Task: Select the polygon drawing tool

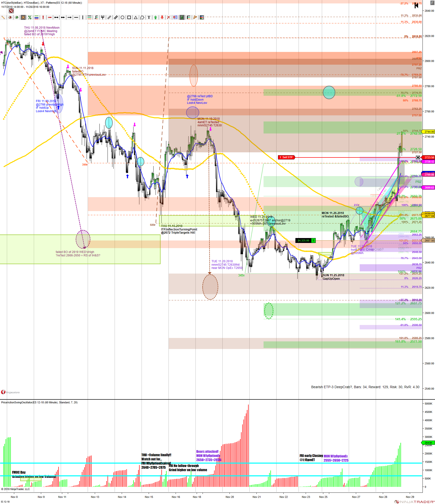Action: point(142,17)
